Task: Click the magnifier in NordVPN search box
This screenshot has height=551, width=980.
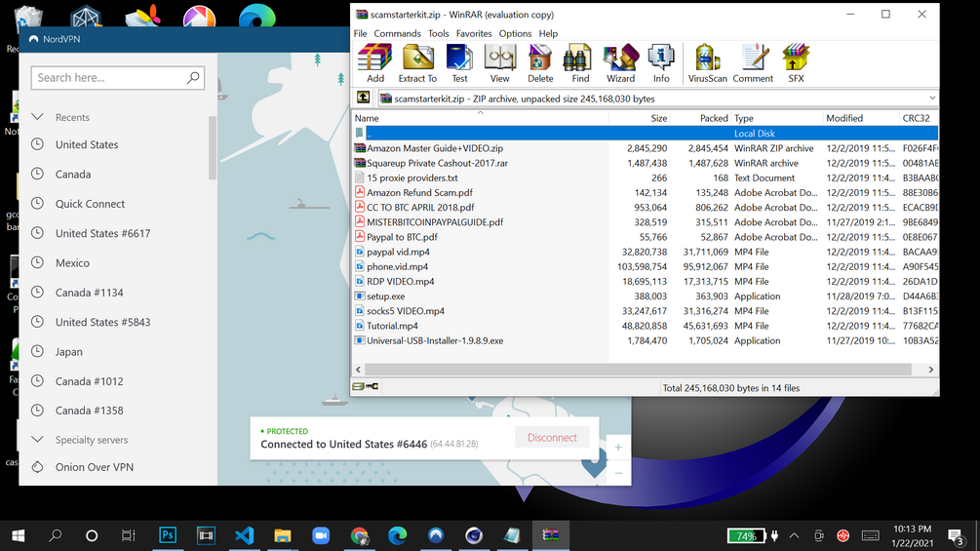Action: [x=193, y=77]
